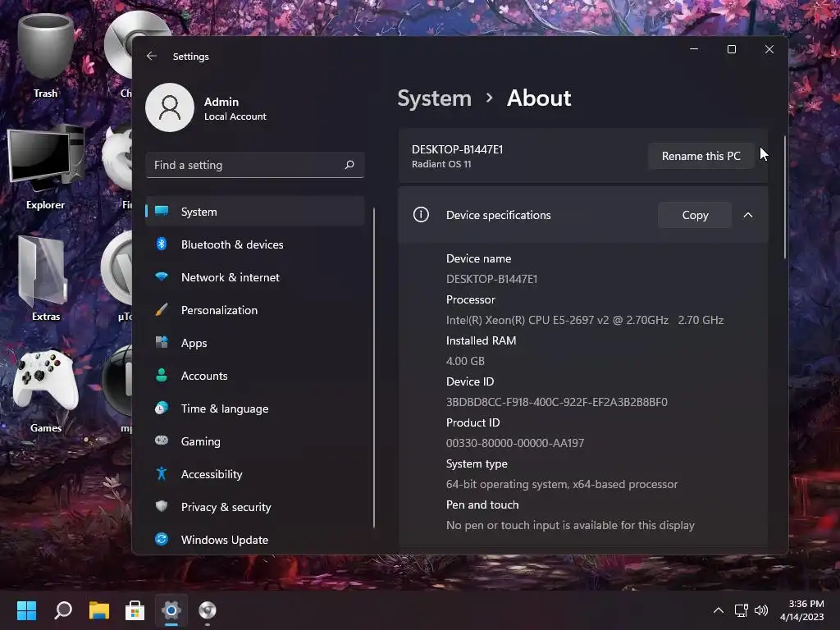Viewport: 840px width, 630px height.
Task: Open File Explorer from the taskbar
Action: point(99,610)
